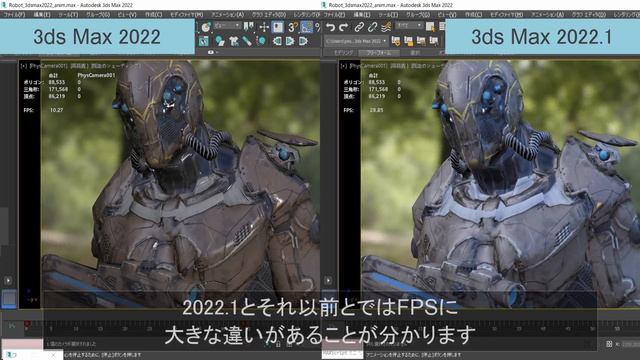The image size is (640, 360).
Task: Open selection filter dropdown in right window
Action: pyautogui.click(x=409, y=26)
